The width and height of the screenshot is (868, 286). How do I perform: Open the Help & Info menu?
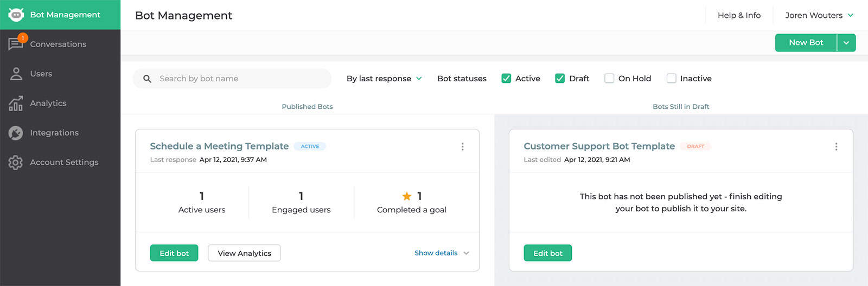click(739, 15)
